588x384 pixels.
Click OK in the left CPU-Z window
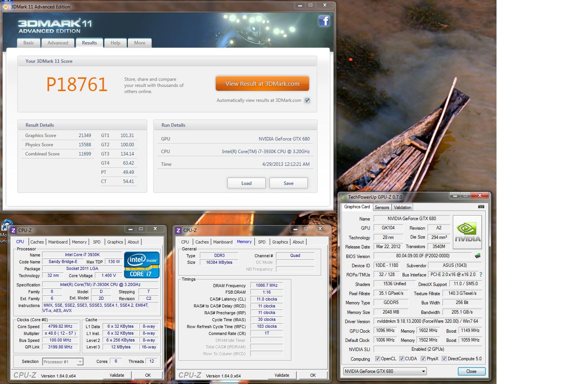point(148,375)
